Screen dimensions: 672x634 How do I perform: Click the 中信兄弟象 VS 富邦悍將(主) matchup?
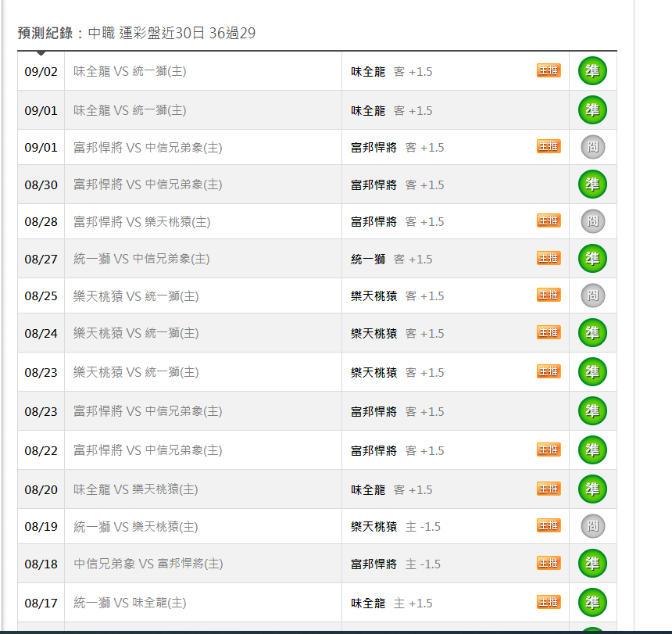[148, 564]
